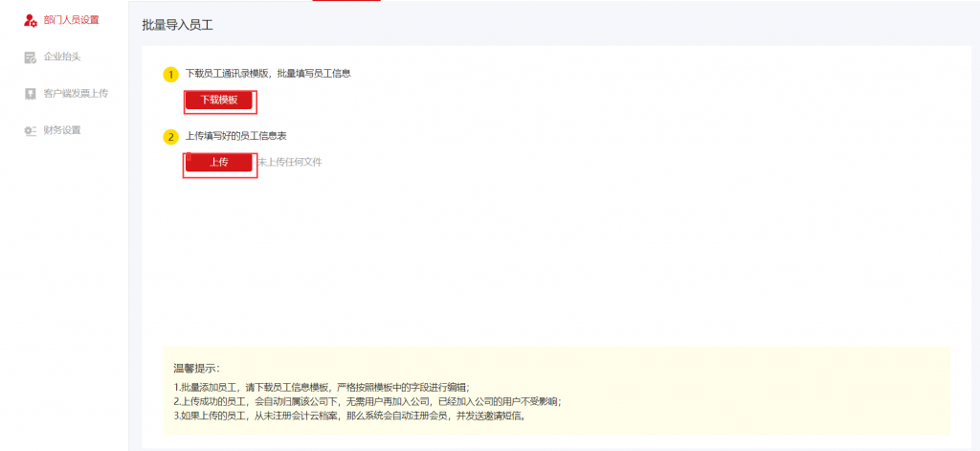Select the yellow step 1 number badge
The height and width of the screenshot is (451, 980).
[171, 74]
